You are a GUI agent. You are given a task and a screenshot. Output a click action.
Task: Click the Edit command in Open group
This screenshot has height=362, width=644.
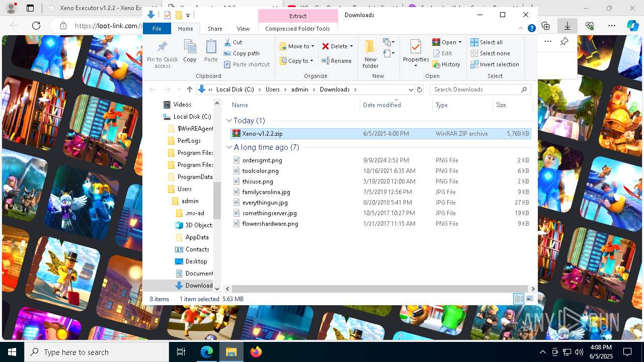coord(442,53)
